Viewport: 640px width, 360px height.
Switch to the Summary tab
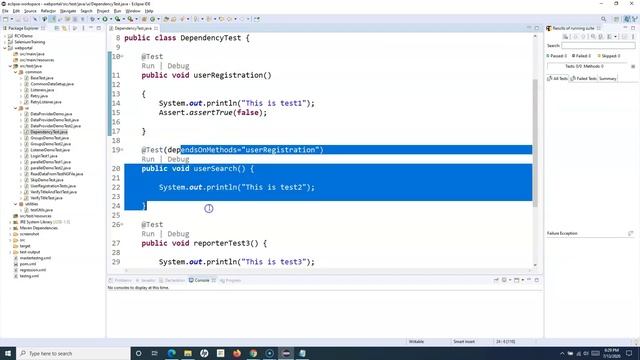[608, 78]
